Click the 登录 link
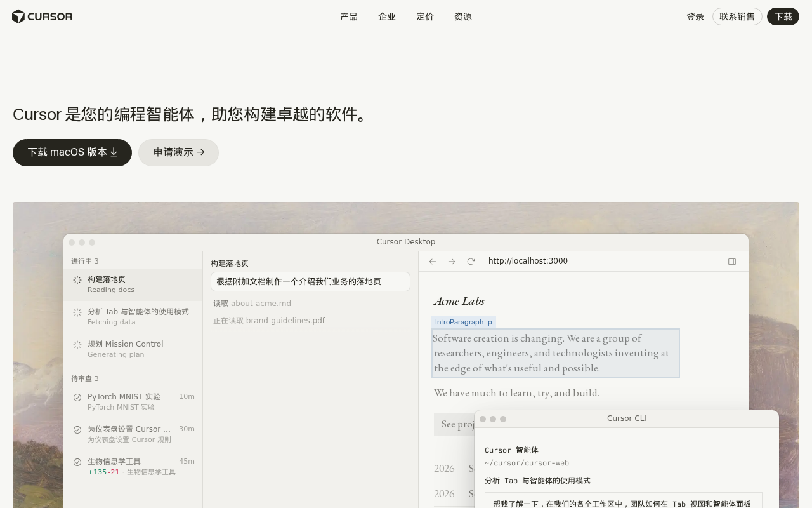The height and width of the screenshot is (508, 812). click(695, 17)
